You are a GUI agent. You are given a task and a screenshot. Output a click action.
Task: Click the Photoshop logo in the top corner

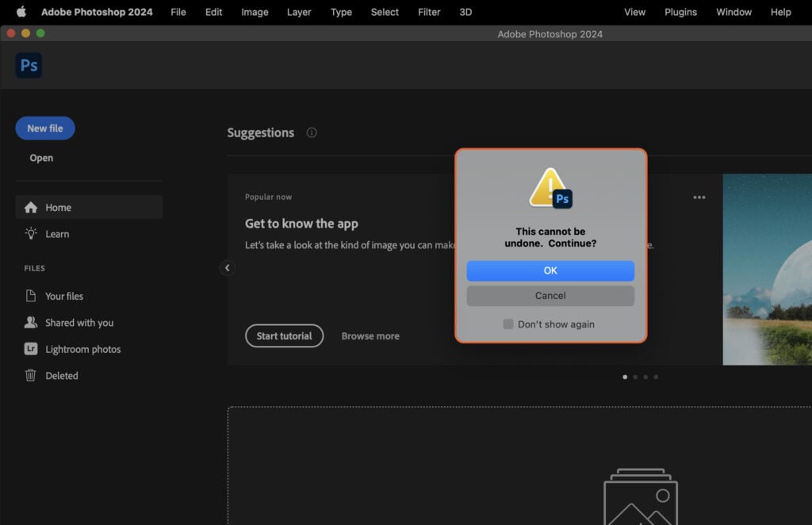[29, 66]
